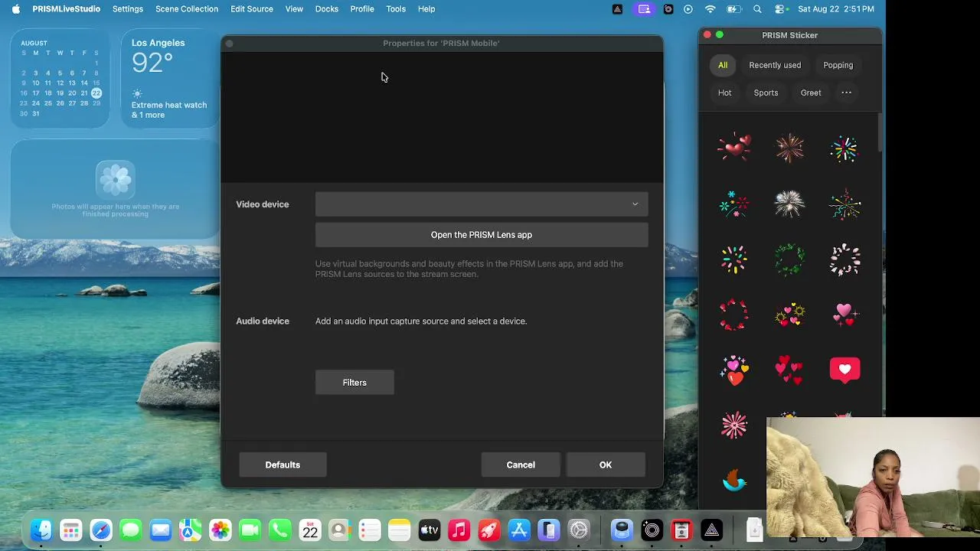Image resolution: width=980 pixels, height=551 pixels.
Task: Show more sticker categories with the ellipsis
Action: click(846, 93)
